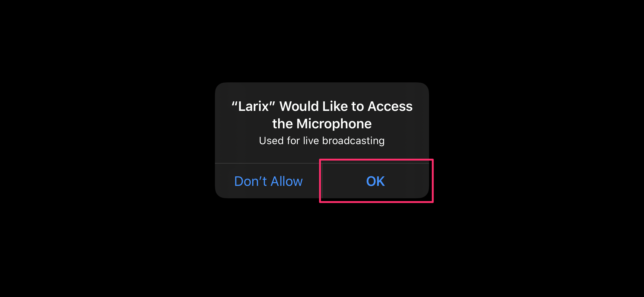
Task: Deny Larix microphone permission
Action: [x=268, y=181]
